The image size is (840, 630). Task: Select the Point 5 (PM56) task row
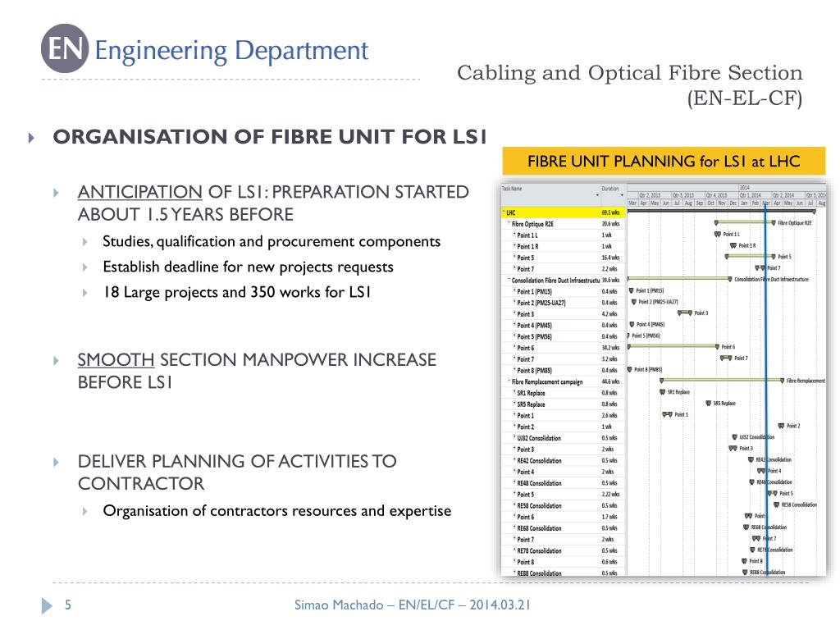coord(563,336)
